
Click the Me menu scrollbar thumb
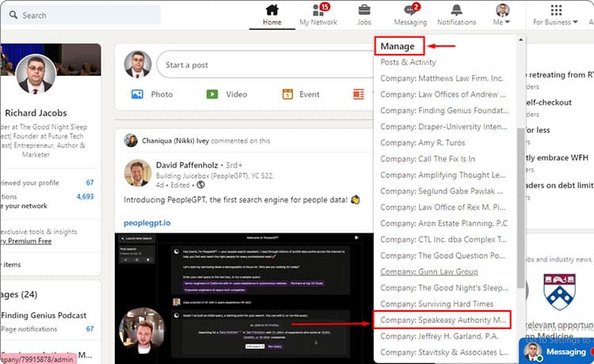521,207
